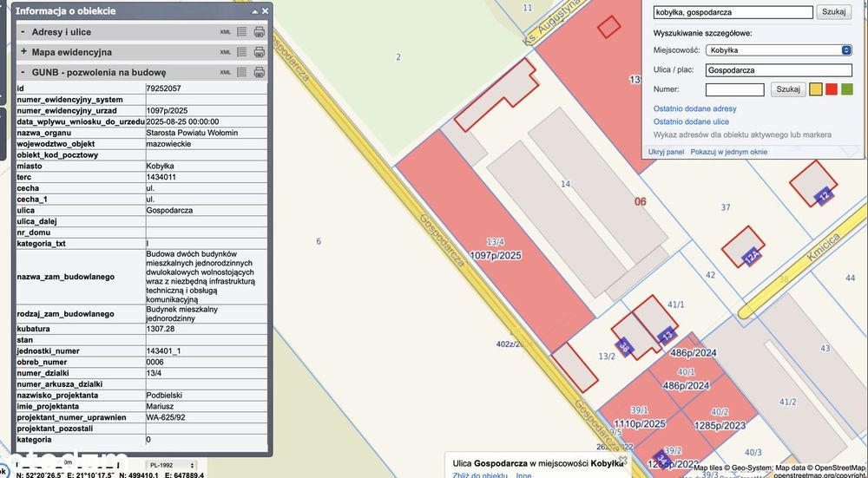The width and height of the screenshot is (868, 478).
Task: Click the id value 79252057
Action: tap(163, 88)
